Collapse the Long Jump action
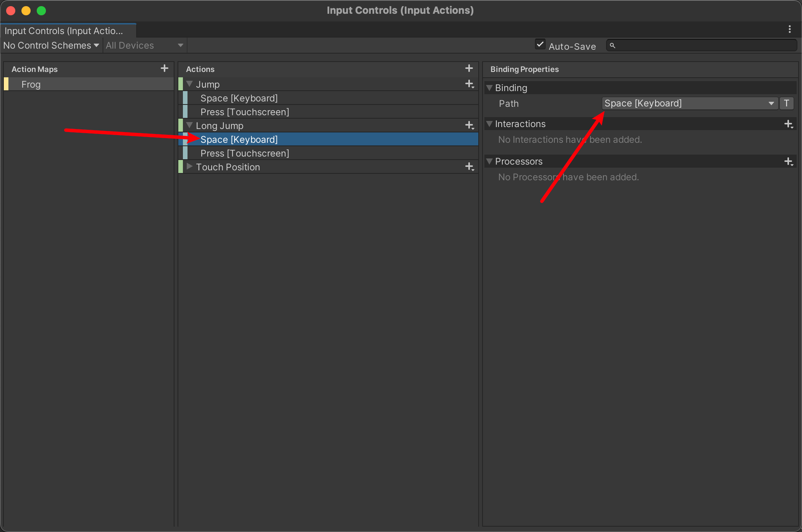Screen dimensions: 802x532 click(x=189, y=125)
